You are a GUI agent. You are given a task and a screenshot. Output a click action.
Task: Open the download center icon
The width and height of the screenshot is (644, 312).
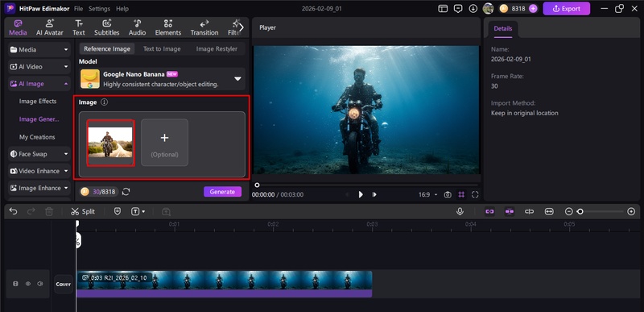[x=473, y=9]
